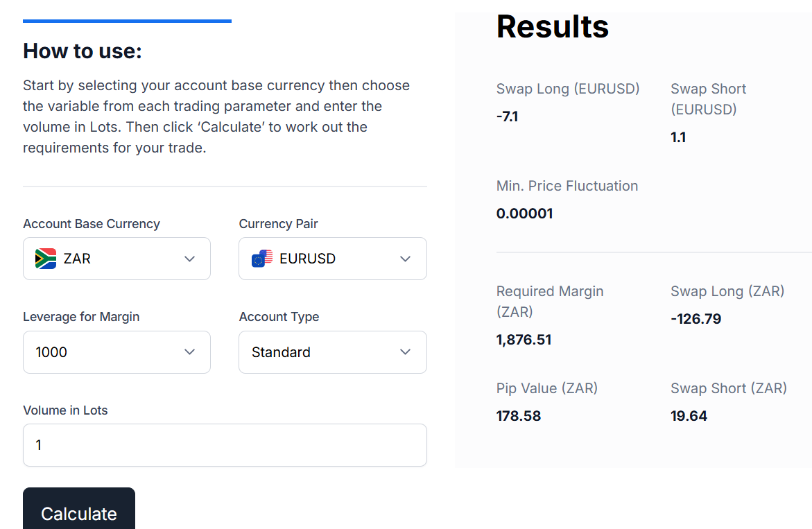The image size is (812, 529).
Task: Open the Account Type dropdown arrow
Action: click(x=406, y=352)
